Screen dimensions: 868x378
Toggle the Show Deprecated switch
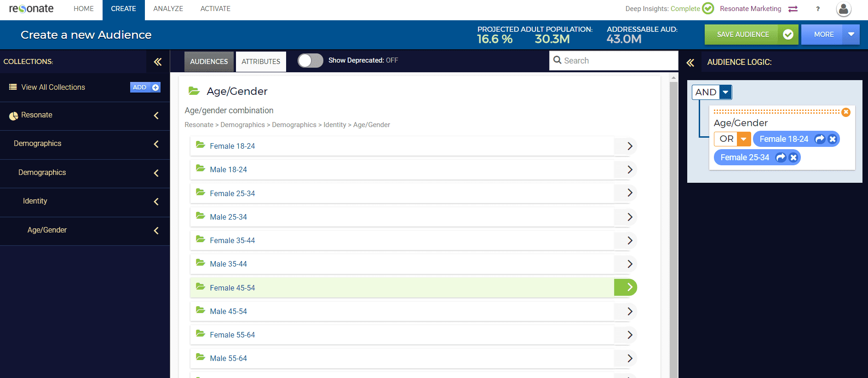(x=310, y=61)
